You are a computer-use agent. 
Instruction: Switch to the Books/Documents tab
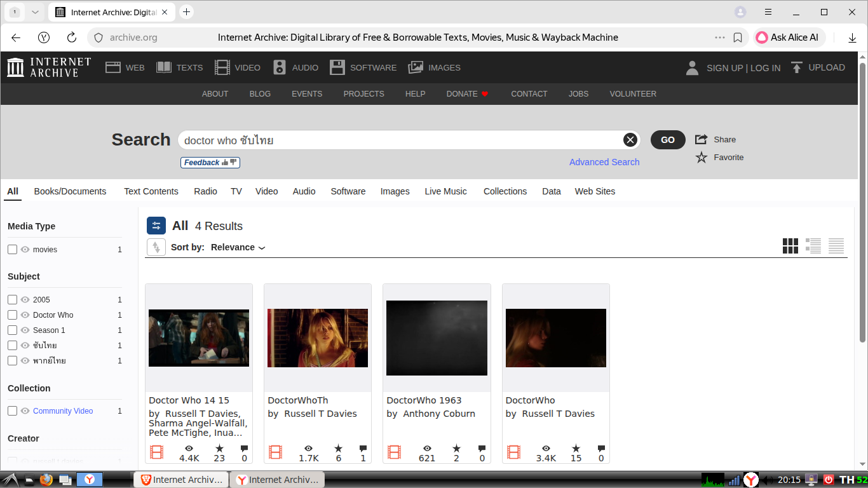(x=70, y=191)
